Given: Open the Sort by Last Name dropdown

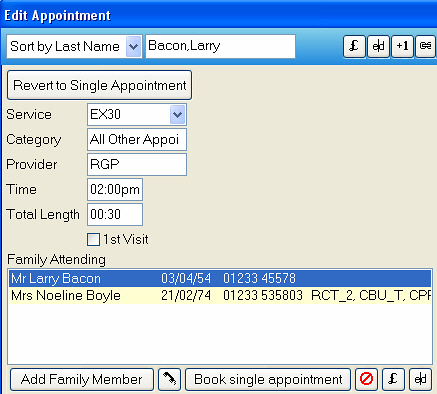Looking at the screenshot, I should 134,46.
